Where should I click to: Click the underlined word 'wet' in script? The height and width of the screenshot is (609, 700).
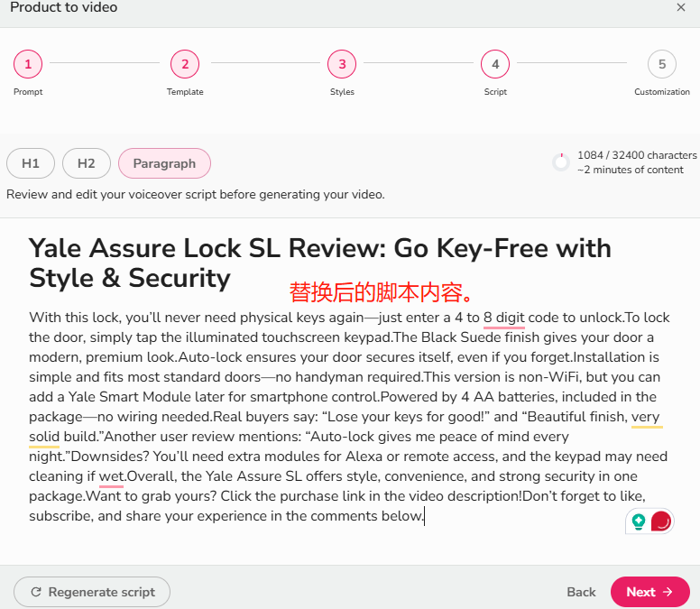point(111,476)
